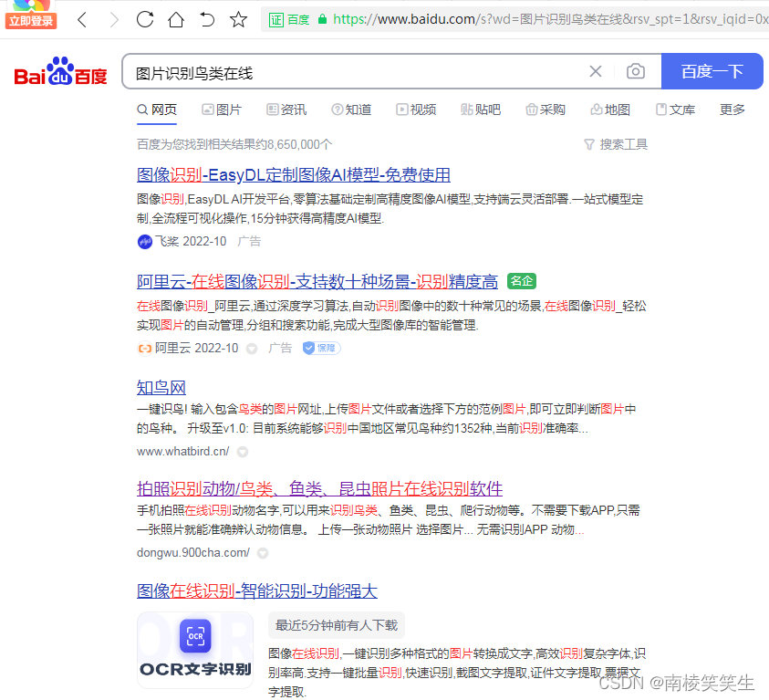The width and height of the screenshot is (769, 700).
Task: Open camera image search icon
Action: pyautogui.click(x=636, y=71)
